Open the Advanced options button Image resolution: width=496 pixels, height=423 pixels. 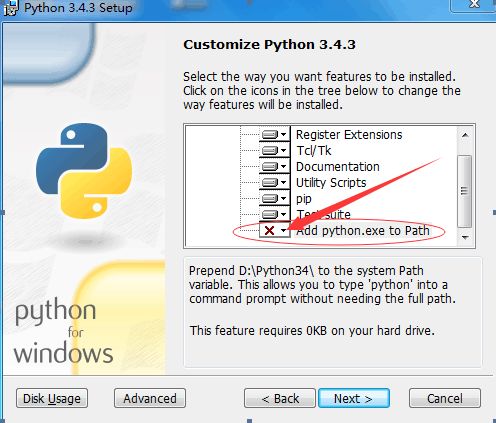point(150,398)
